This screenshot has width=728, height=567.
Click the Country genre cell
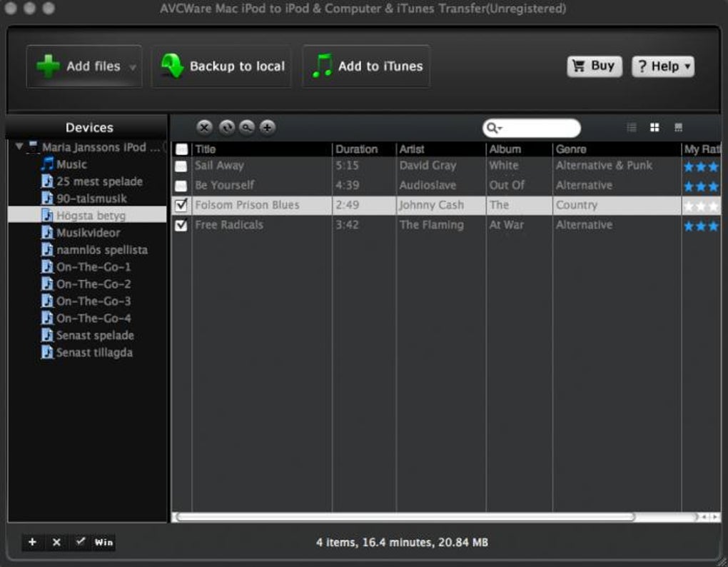pyautogui.click(x=577, y=205)
